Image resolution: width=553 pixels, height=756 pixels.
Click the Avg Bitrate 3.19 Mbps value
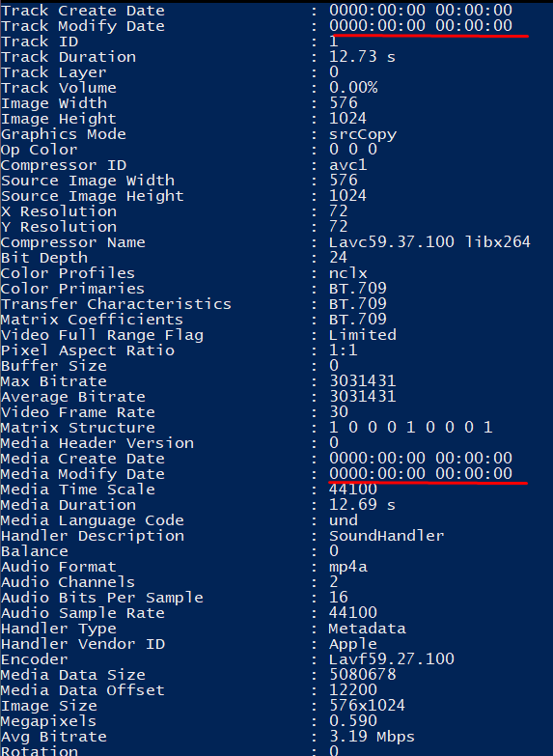[372, 737]
